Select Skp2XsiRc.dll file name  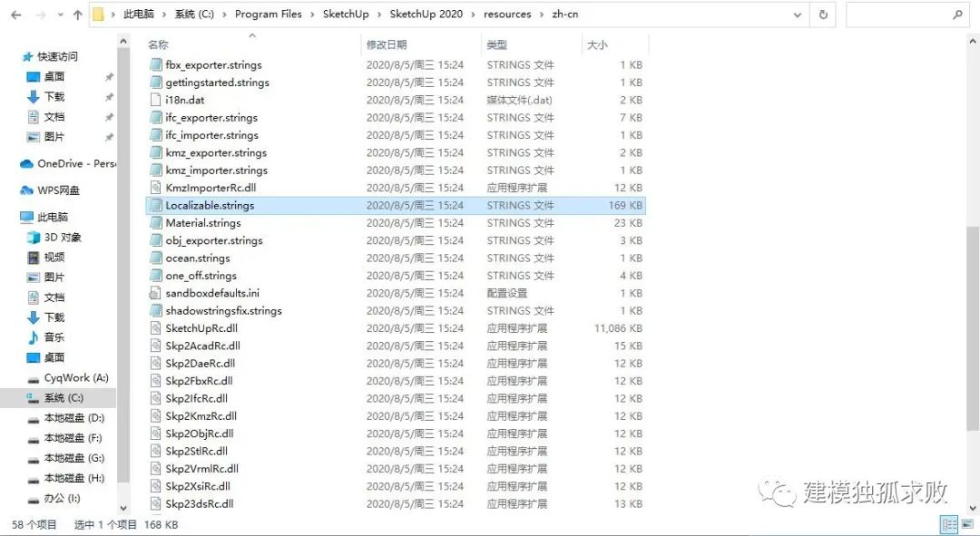(198, 486)
